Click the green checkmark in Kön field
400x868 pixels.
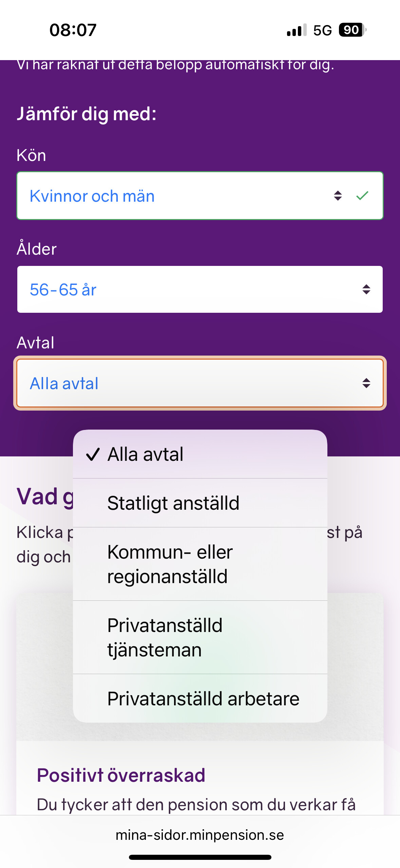click(x=362, y=196)
